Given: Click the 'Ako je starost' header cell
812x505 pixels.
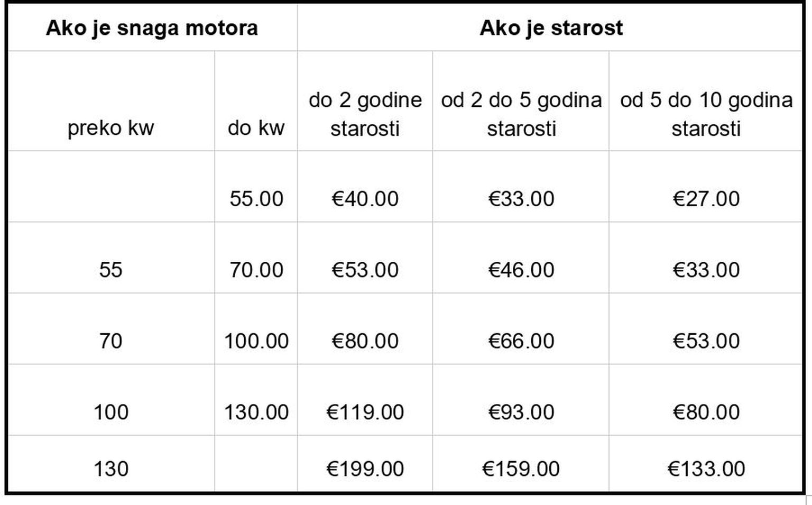Looking at the screenshot, I should [551, 28].
